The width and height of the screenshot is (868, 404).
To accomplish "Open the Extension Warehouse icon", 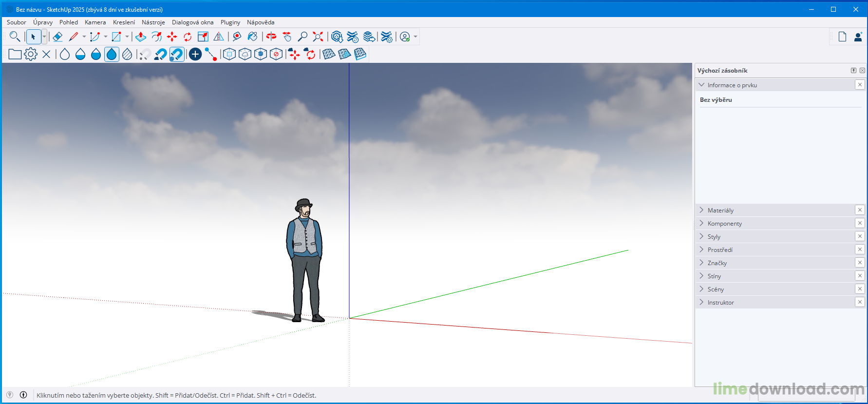I will 353,37.
